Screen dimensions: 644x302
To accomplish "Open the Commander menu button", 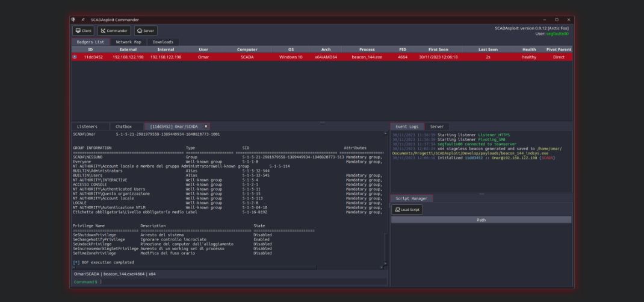I will (x=114, y=31).
